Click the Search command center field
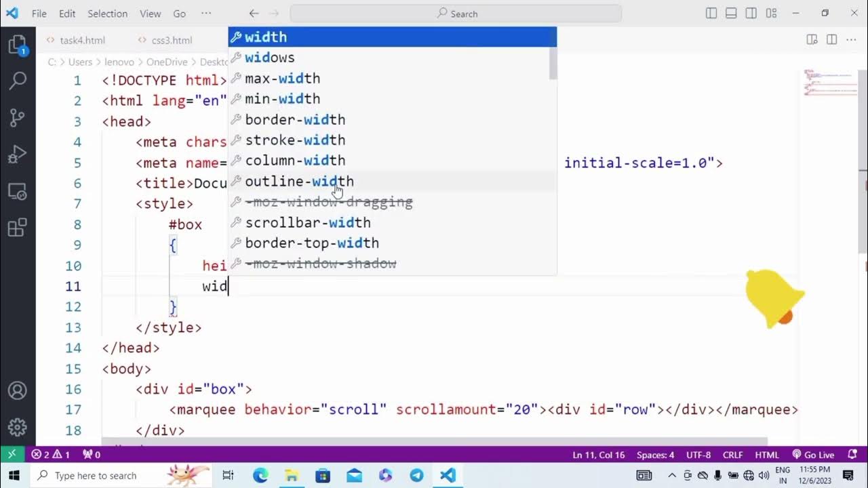The width and height of the screenshot is (868, 488). [x=456, y=14]
